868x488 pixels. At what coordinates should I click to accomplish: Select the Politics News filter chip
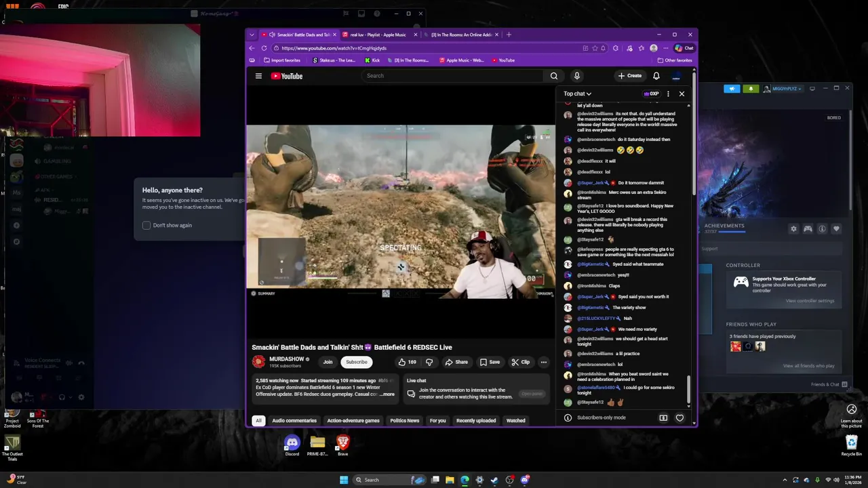[x=404, y=421]
